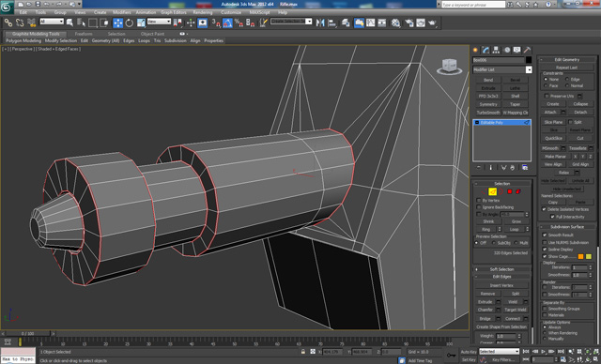Select Element sub-object level
The image size is (601, 364).
(x=518, y=191)
